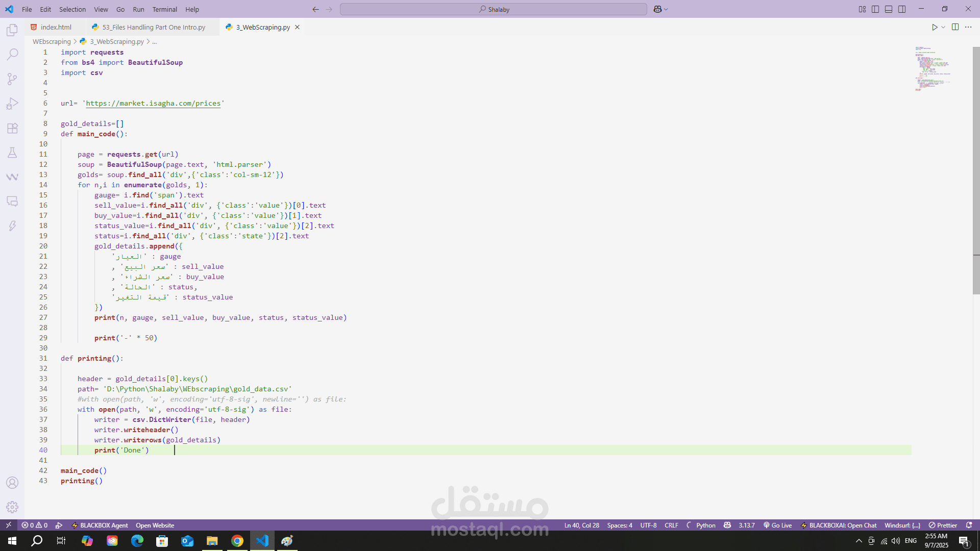980x551 pixels.
Task: Switch to the index.html tab
Action: click(x=56, y=27)
